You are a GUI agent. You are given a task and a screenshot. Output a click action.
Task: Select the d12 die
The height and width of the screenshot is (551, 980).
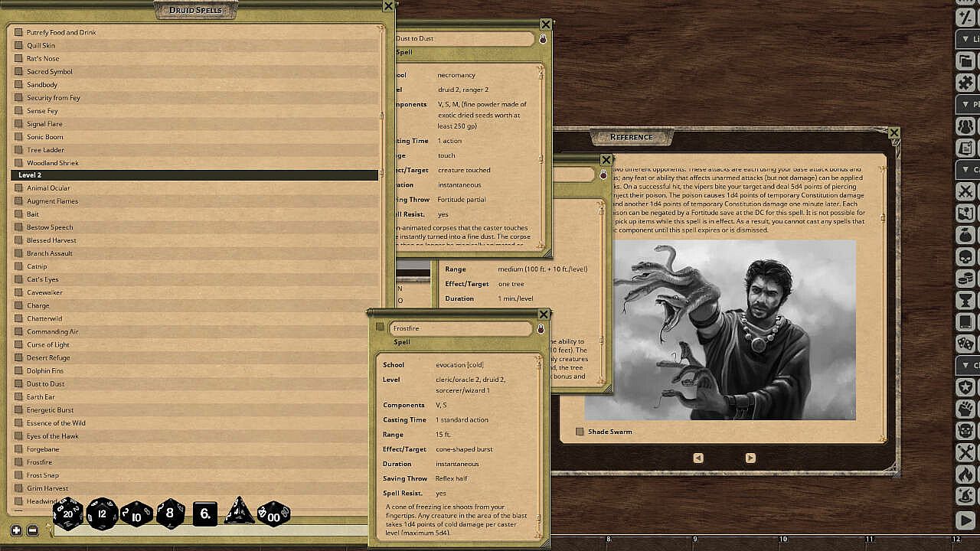(102, 514)
